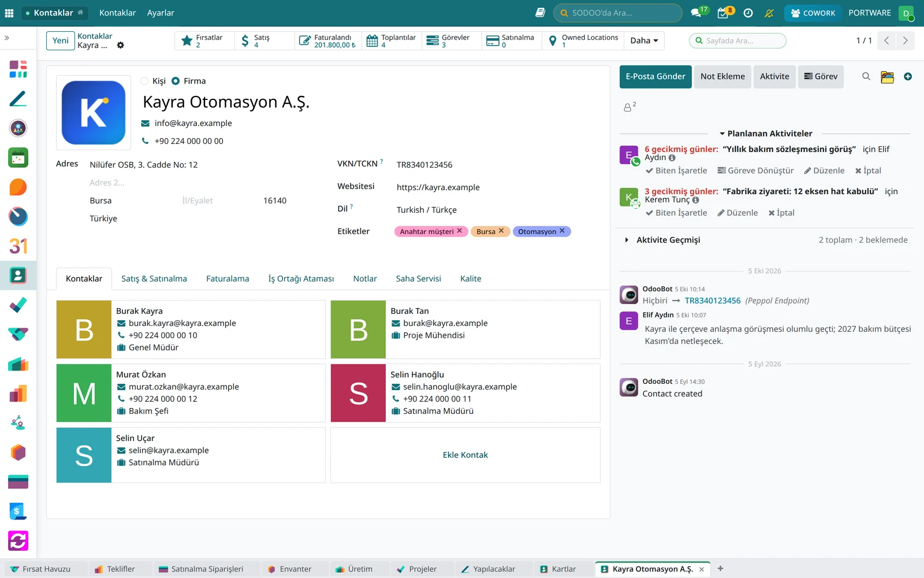Click the Not Ekleme button
This screenshot has width=924, height=578.
coord(722,76)
